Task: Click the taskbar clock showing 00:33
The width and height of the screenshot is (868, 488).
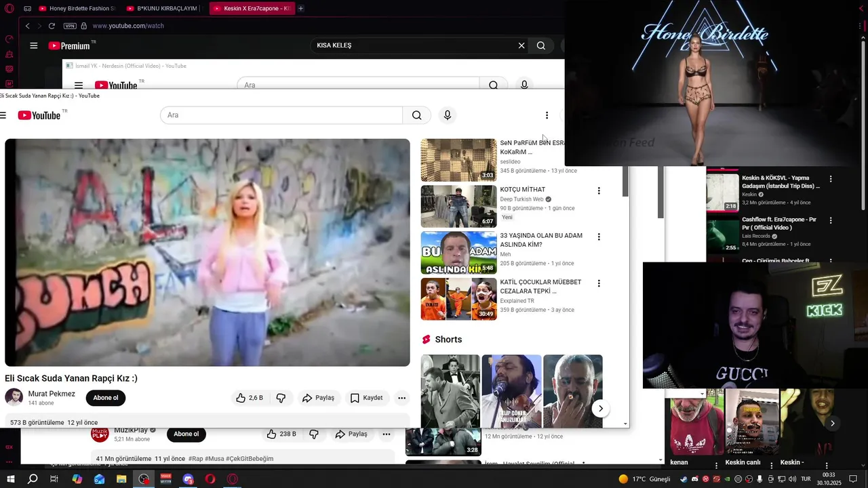Action: [829, 479]
